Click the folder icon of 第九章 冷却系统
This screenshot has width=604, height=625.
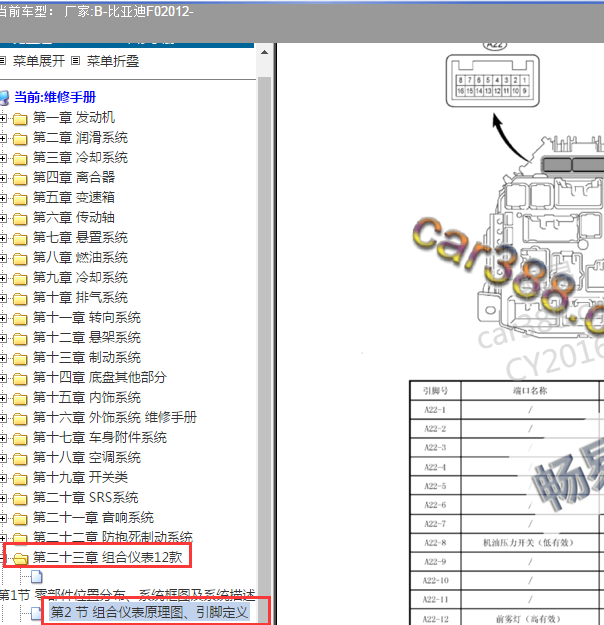(20, 278)
